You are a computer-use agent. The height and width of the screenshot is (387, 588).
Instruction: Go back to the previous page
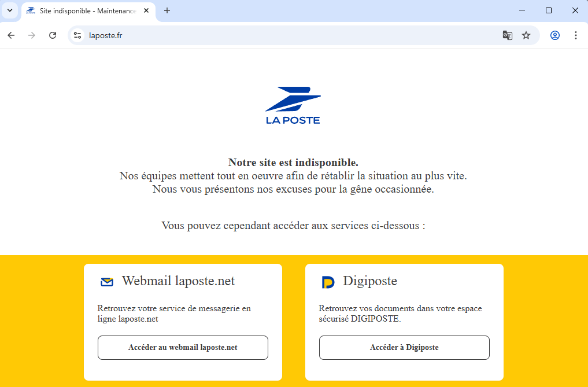pos(11,35)
